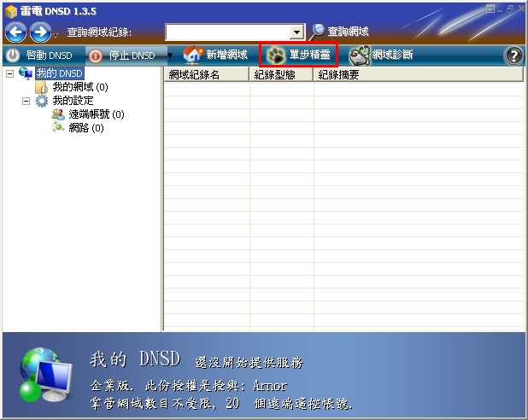Screen dimensions: 528x420
Task: Sort by 紀錄摘要 column header
Action: click(419, 74)
